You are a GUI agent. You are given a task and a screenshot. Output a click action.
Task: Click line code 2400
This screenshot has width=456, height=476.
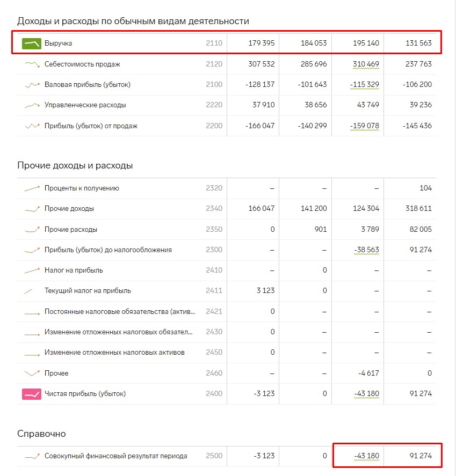tap(214, 394)
